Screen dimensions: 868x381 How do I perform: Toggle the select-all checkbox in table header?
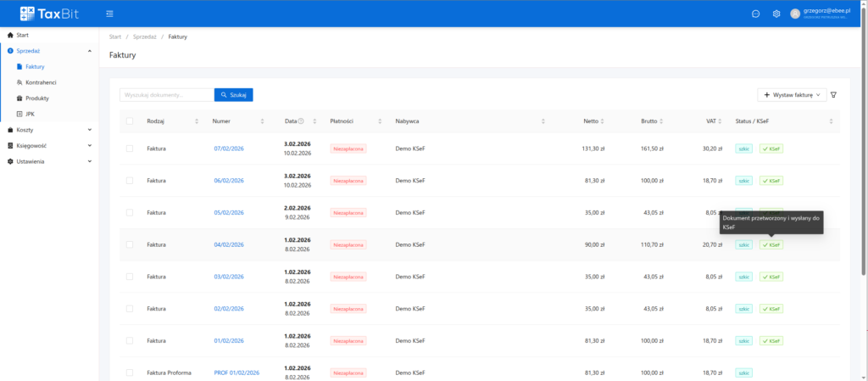point(130,121)
